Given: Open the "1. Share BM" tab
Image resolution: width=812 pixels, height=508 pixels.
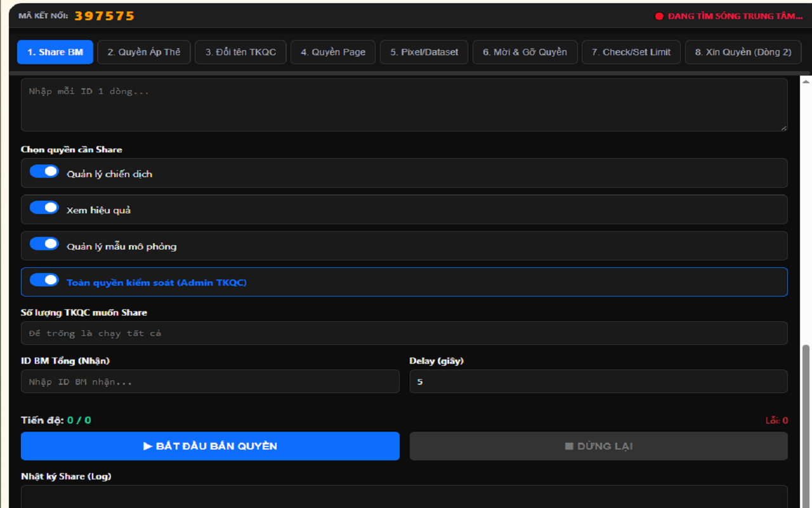Looking at the screenshot, I should click(x=55, y=52).
